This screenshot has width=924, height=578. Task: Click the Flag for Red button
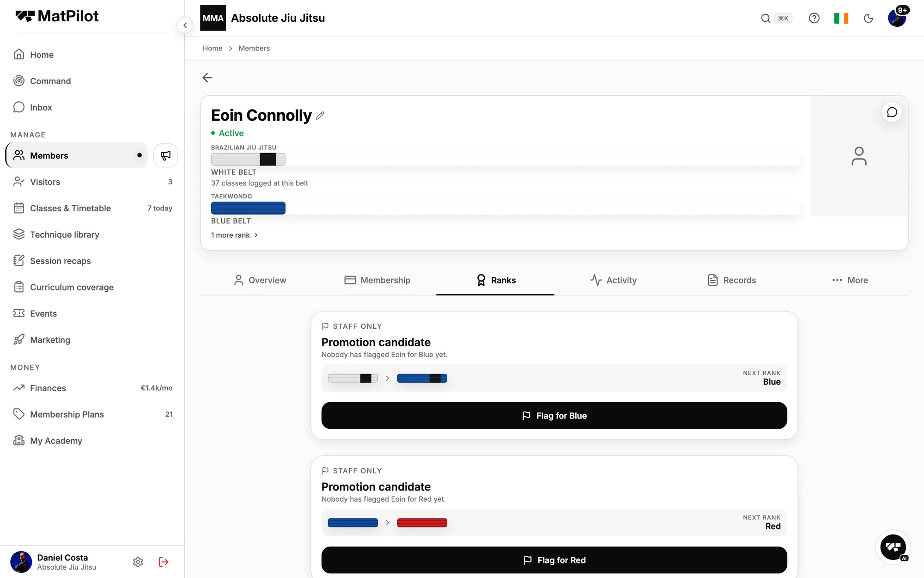(x=554, y=560)
